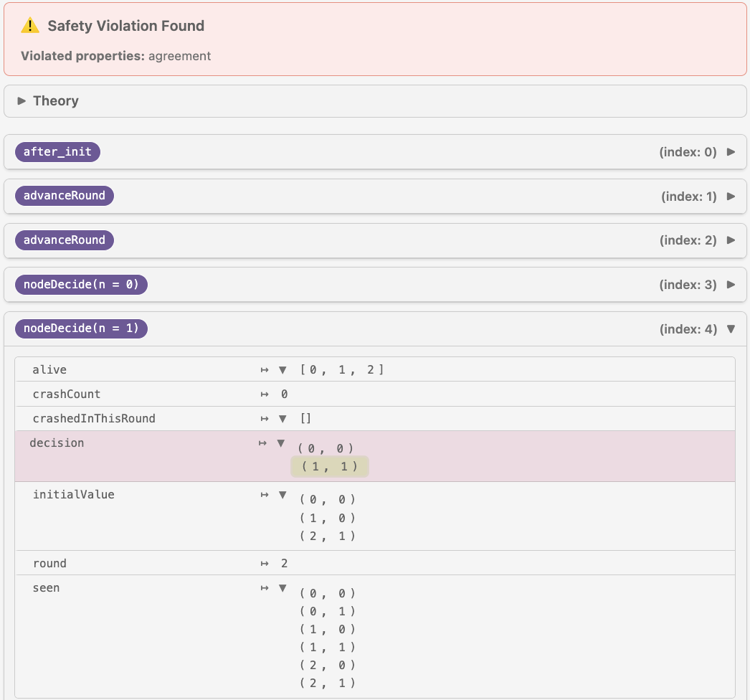Expand second advanceRound step at index 2
This screenshot has height=700, width=750.
tap(731, 240)
